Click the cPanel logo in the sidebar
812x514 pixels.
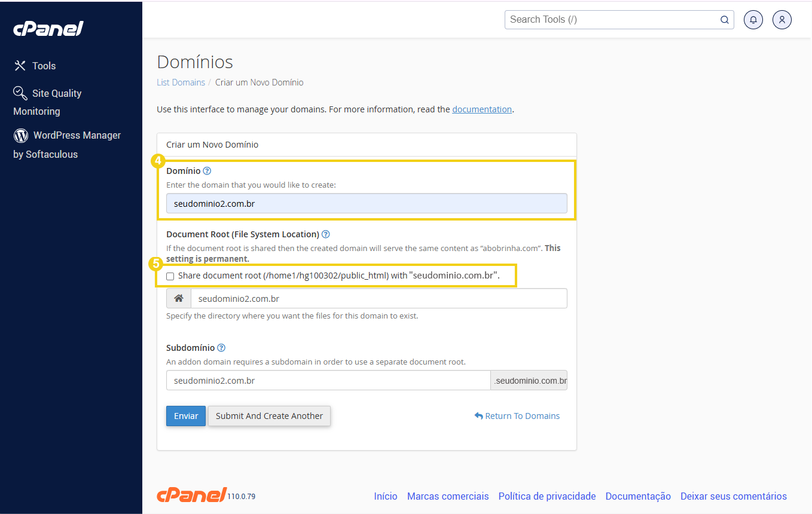[48, 28]
